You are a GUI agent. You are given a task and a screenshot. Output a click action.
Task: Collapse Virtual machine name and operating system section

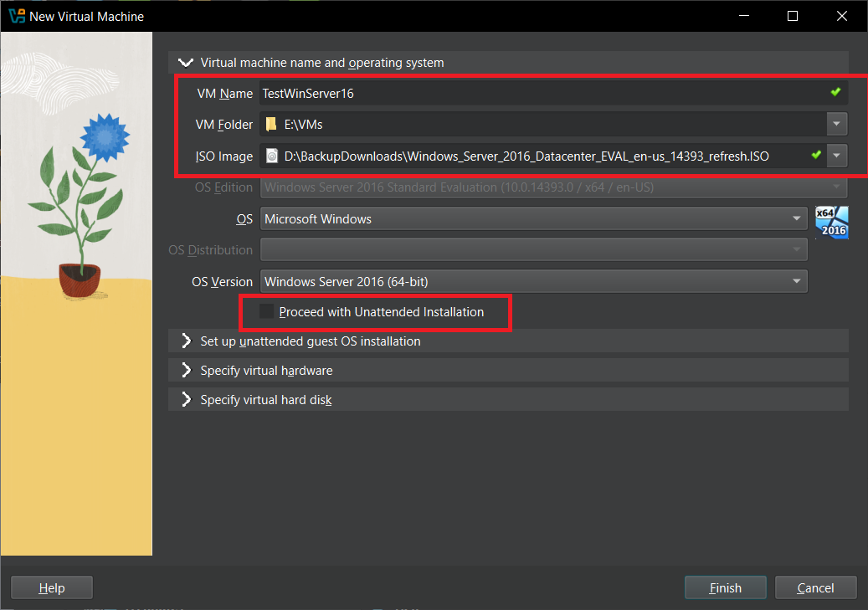point(185,63)
